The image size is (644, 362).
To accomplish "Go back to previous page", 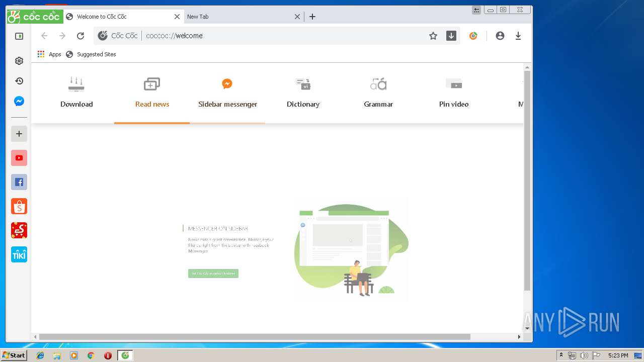I will [x=44, y=36].
